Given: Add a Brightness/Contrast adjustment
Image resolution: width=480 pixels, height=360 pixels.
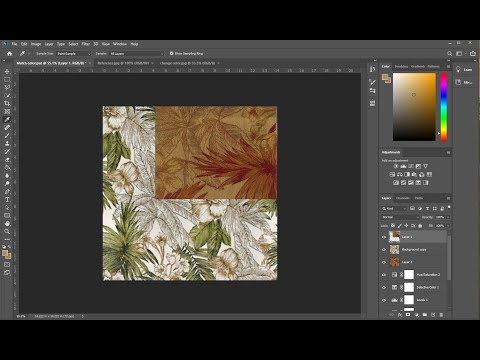Looking at the screenshot, I should [x=396, y=166].
